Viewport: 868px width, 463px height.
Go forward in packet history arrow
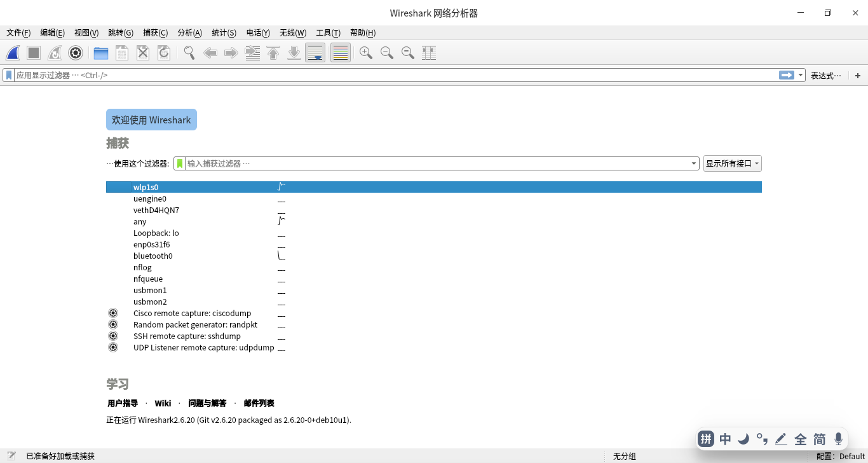click(231, 53)
